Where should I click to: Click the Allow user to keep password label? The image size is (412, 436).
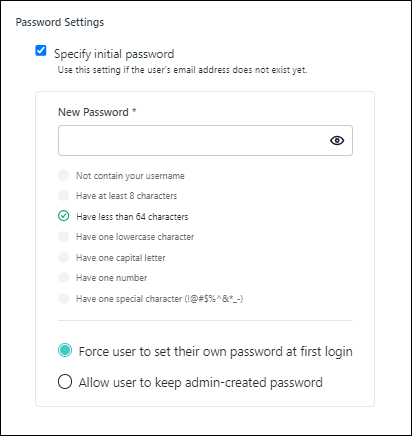(x=201, y=383)
